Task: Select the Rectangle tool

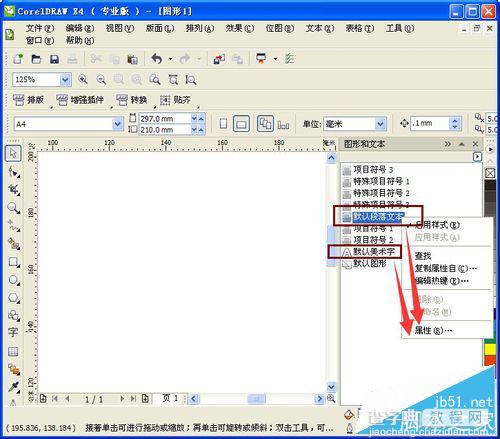Action: [14, 262]
